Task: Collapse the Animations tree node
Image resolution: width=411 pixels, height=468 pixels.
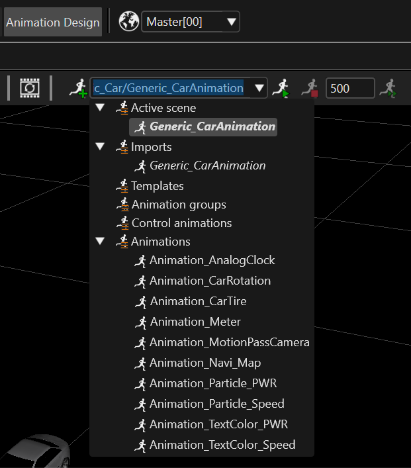Action: point(100,241)
